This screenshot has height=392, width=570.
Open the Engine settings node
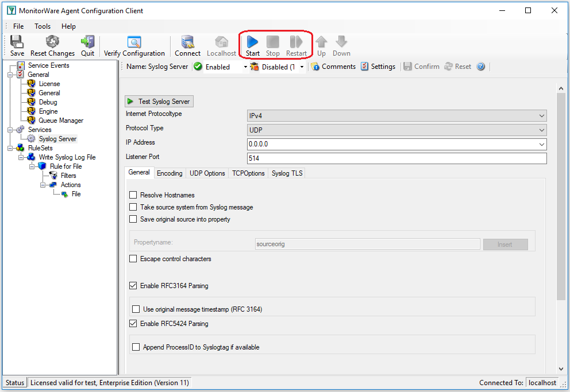(x=48, y=111)
